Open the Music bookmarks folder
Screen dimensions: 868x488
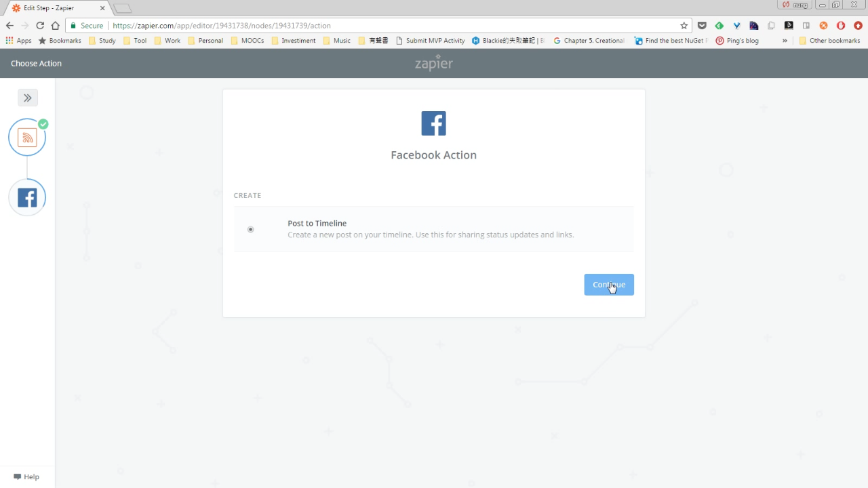click(336, 41)
